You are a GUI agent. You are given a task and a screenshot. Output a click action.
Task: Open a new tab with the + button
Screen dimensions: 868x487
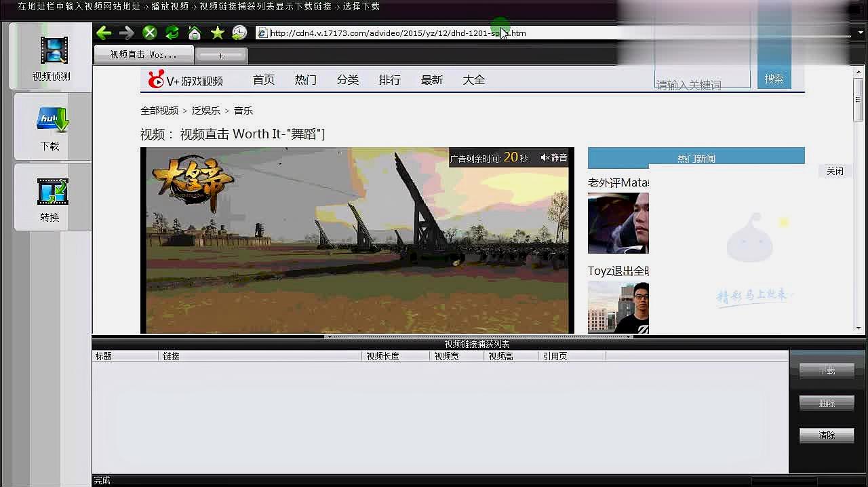tap(221, 55)
